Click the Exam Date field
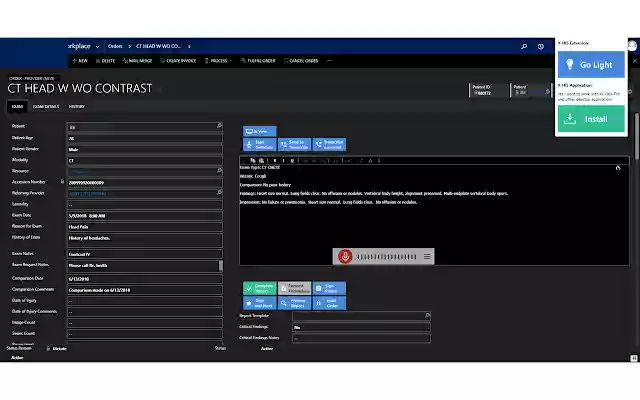 click(x=144, y=216)
